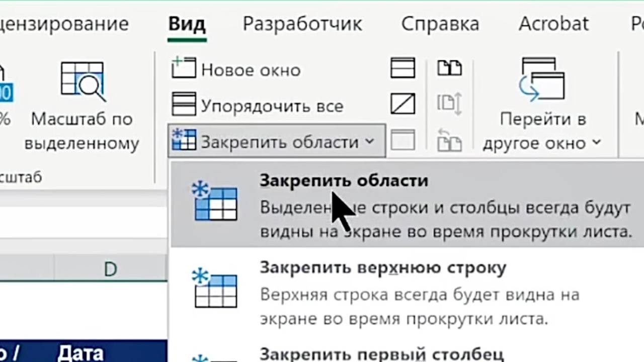Viewport: 644px width, 362px height.
Task: Open the Вид ribbon tab
Action: 187,24
